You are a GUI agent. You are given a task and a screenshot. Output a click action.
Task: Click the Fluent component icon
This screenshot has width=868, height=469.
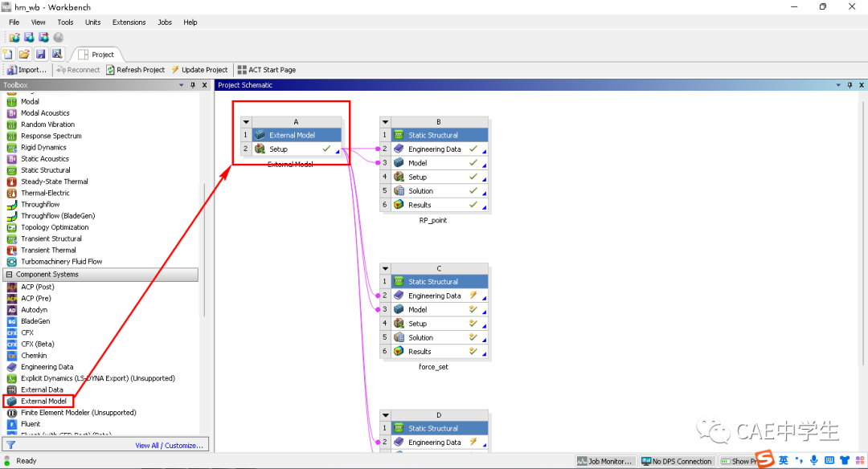pyautogui.click(x=11, y=424)
